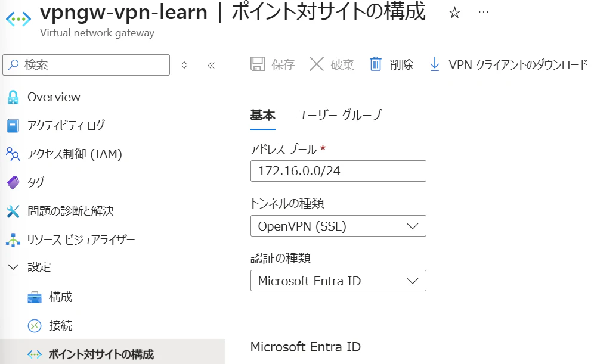Click the 破棄 discard button label
The image size is (594, 364).
pyautogui.click(x=342, y=64)
